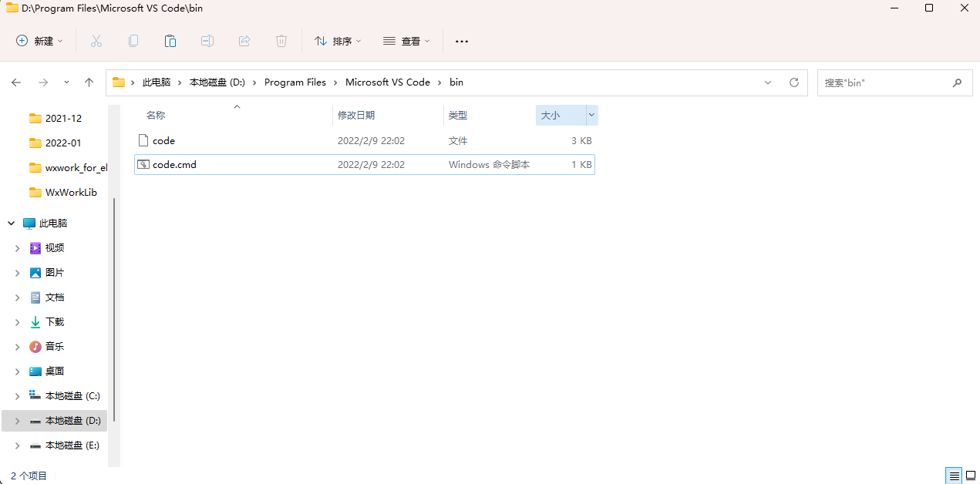This screenshot has width=980, height=484.
Task: Click the code.cmd script file icon
Action: 143,164
